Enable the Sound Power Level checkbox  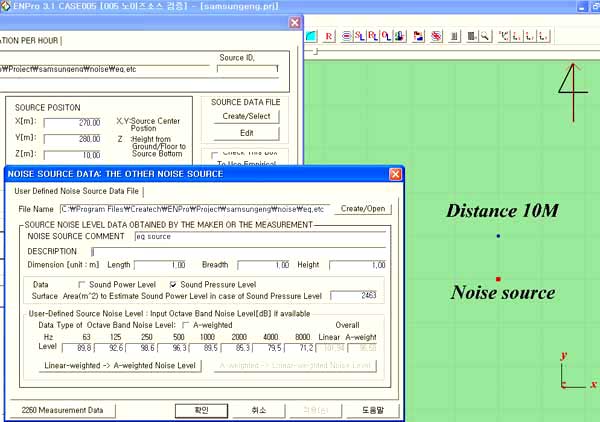[81, 284]
